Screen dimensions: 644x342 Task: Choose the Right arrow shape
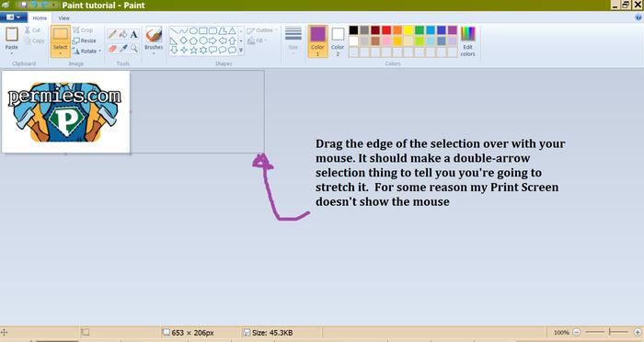213,40
